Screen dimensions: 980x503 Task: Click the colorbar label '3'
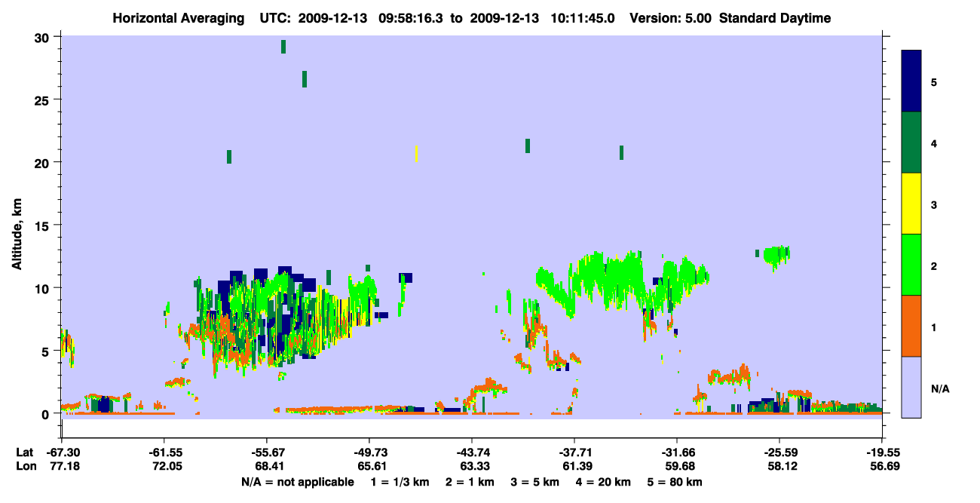click(934, 204)
